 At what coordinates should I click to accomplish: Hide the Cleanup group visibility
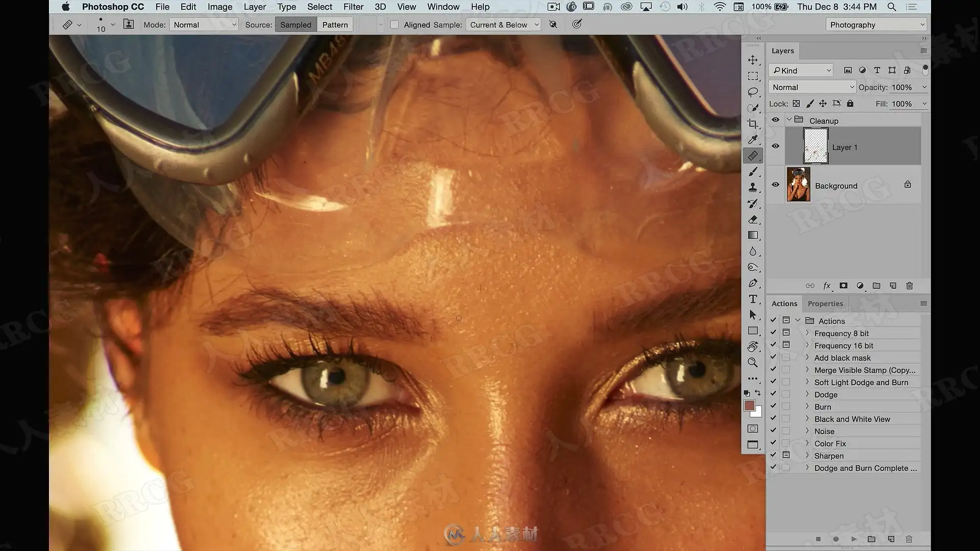(775, 120)
